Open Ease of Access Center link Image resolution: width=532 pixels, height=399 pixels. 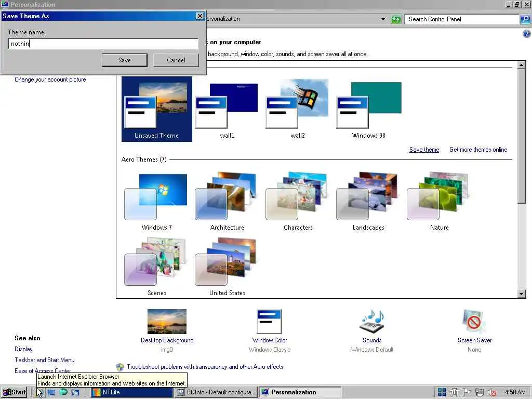tap(43, 371)
